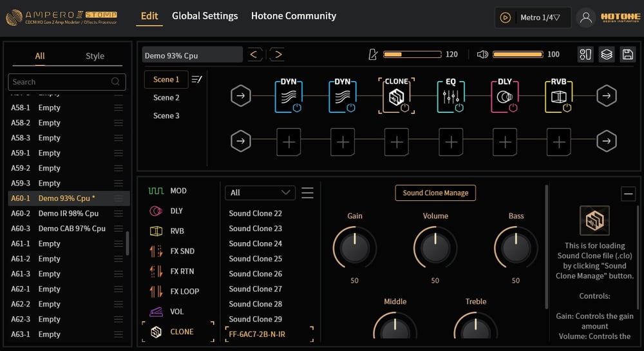Open the effect list hamburger menu

coord(307,193)
